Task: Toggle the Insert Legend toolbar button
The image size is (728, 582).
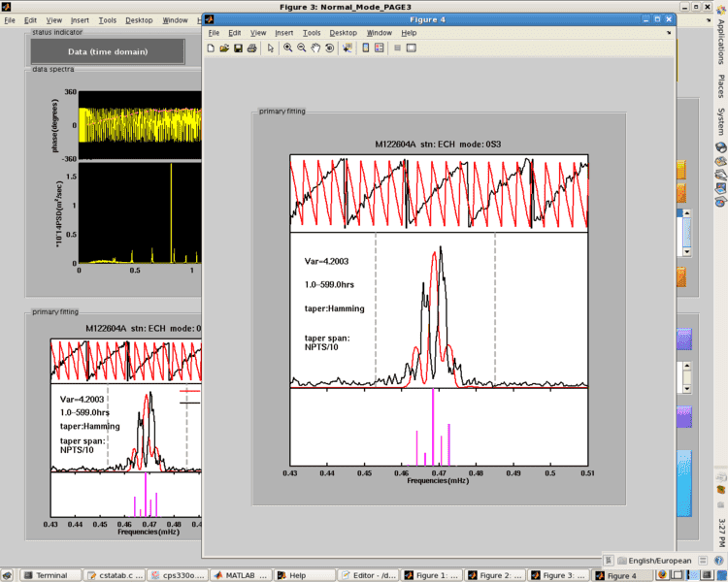Action: point(379,48)
